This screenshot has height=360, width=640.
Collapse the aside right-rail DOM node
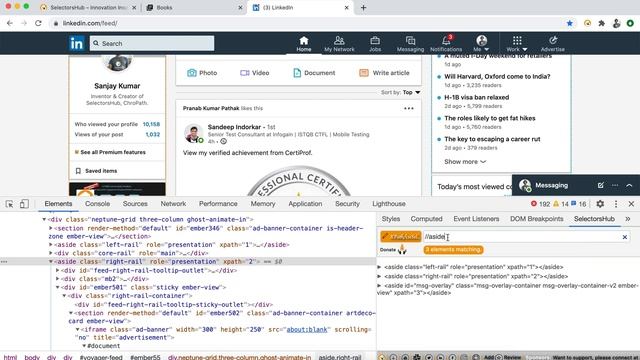click(51, 261)
